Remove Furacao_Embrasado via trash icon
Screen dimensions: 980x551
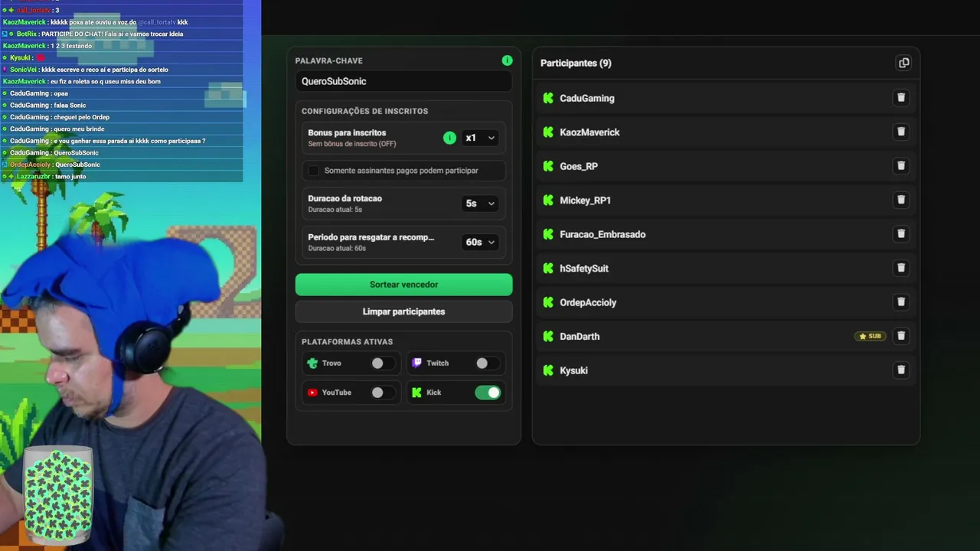(901, 234)
